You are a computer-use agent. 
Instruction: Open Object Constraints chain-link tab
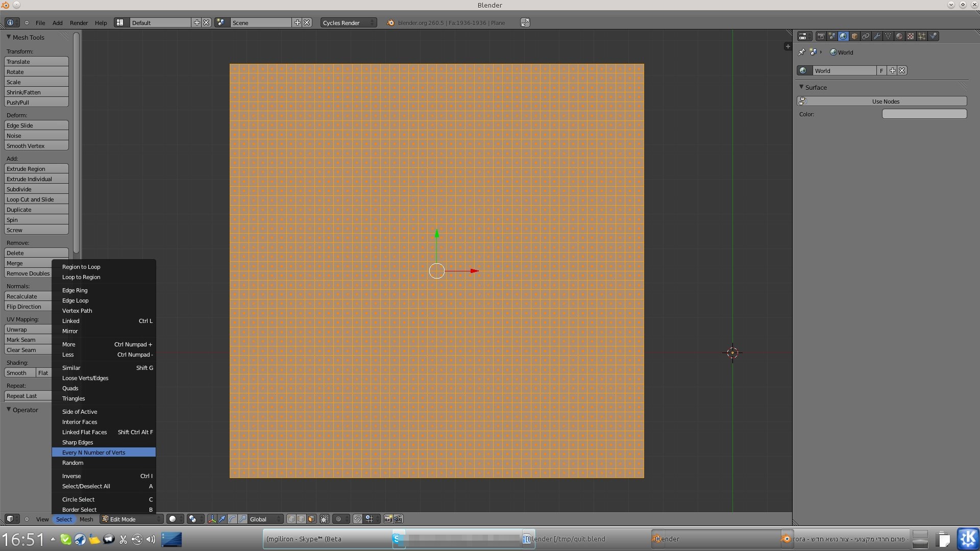866,36
